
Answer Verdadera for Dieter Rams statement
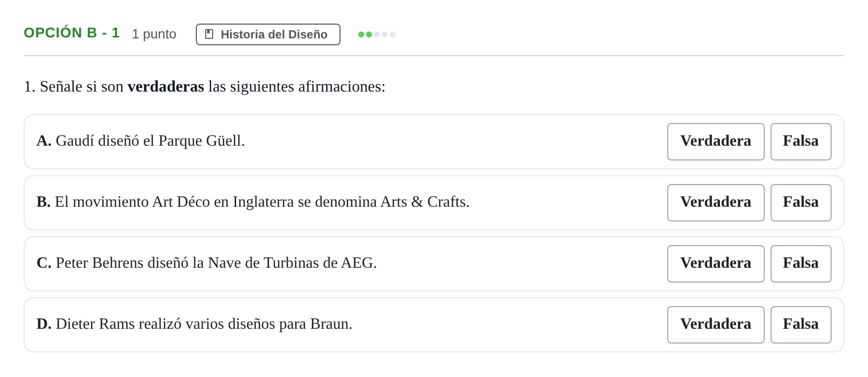[x=715, y=325]
